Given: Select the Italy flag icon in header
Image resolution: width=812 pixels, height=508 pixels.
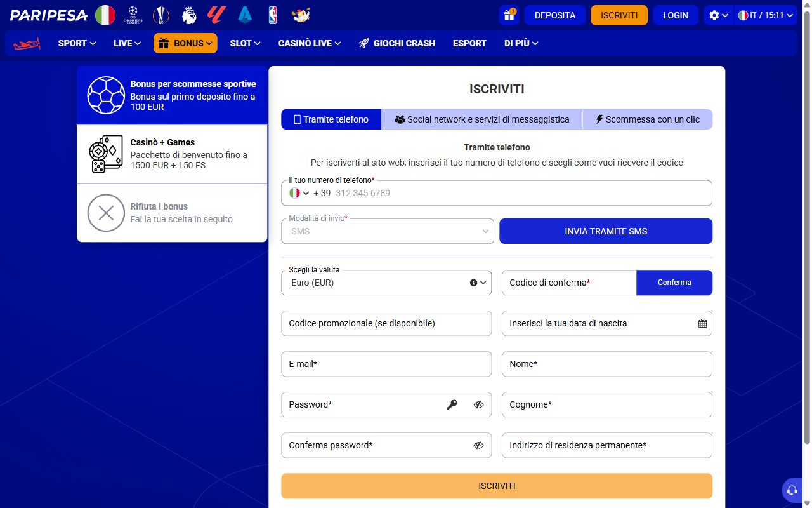Looking at the screenshot, I should pyautogui.click(x=105, y=15).
